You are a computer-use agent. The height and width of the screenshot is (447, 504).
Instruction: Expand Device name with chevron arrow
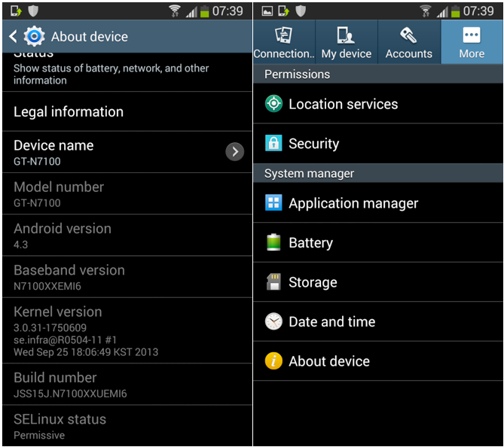[x=235, y=151]
